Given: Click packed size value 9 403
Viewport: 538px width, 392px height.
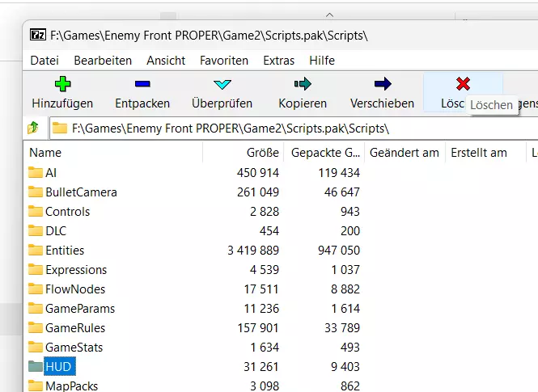Looking at the screenshot, I should [345, 367].
